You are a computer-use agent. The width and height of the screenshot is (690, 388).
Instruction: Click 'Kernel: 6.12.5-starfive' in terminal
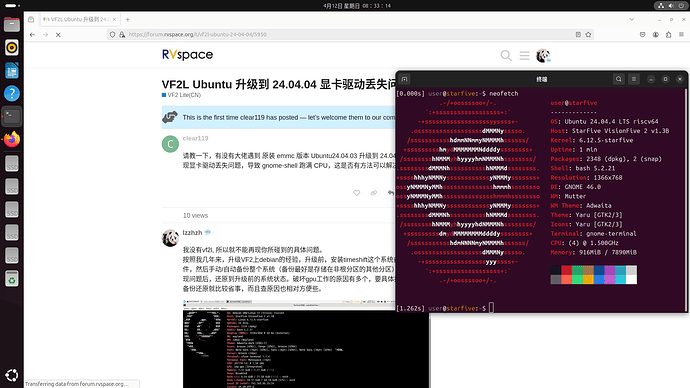(592, 140)
